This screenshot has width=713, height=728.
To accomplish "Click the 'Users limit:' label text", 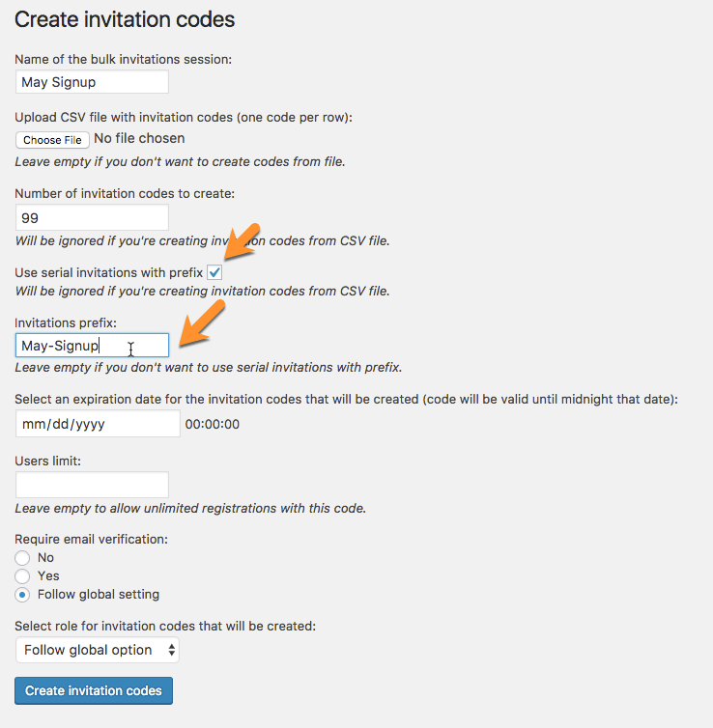I will point(47,462).
